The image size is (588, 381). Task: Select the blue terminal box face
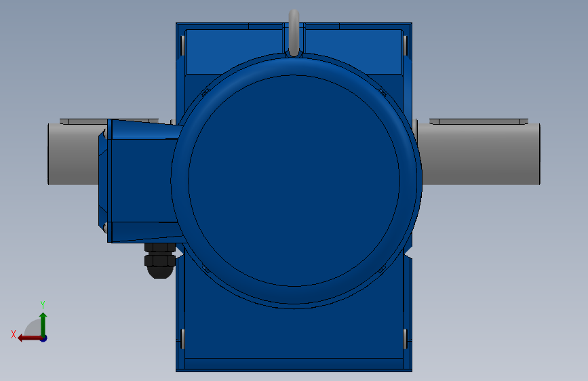click(x=144, y=181)
